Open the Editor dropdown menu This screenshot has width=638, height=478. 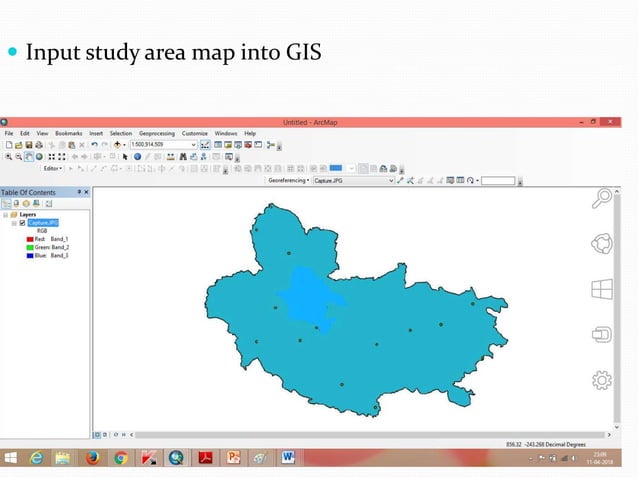click(53, 168)
